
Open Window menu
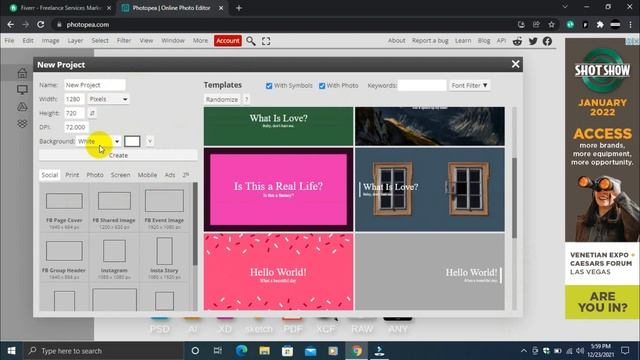(x=173, y=40)
